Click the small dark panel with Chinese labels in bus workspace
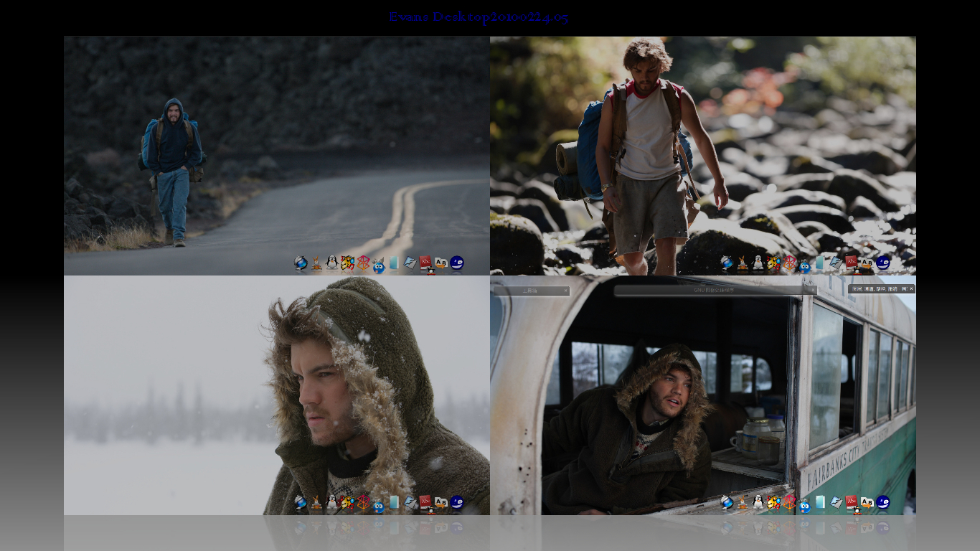The image size is (980, 551). point(882,288)
